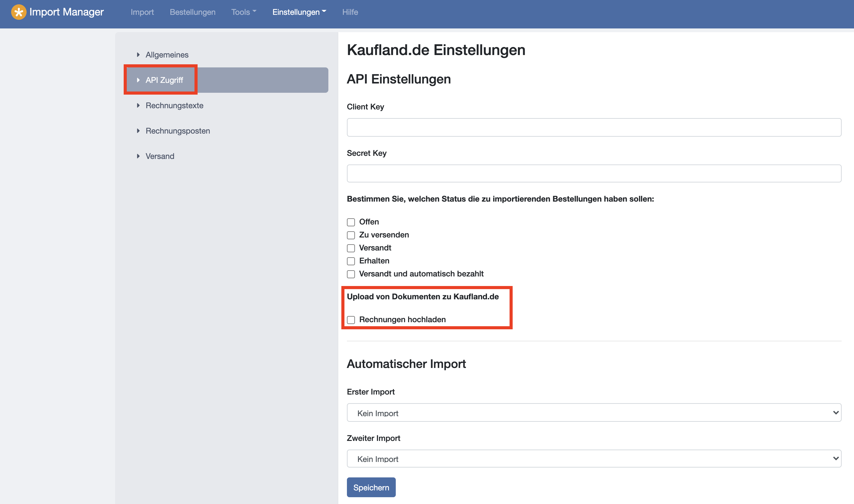The image size is (854, 504).
Task: Tick the Zu versenden checkbox
Action: click(351, 235)
